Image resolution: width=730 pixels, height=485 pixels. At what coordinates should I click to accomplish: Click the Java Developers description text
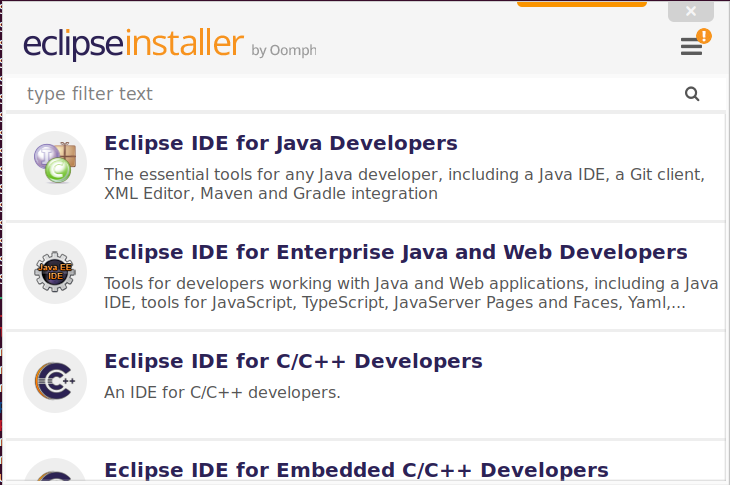tap(404, 184)
